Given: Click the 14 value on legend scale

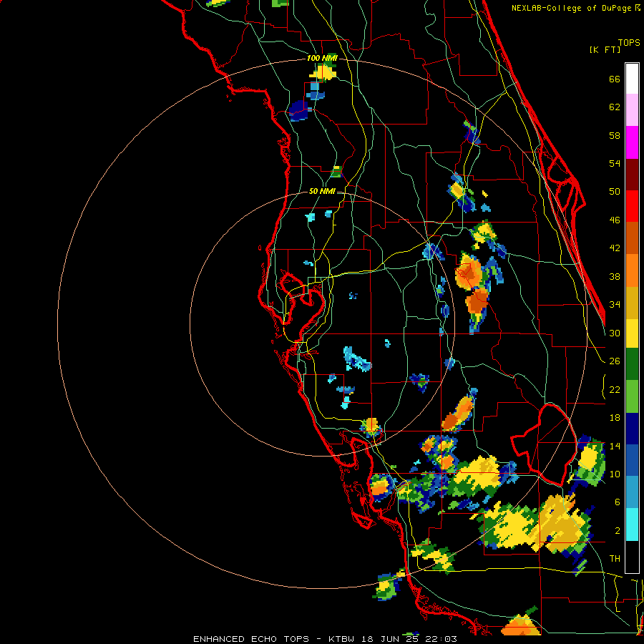Looking at the screenshot, I should pos(615,446).
